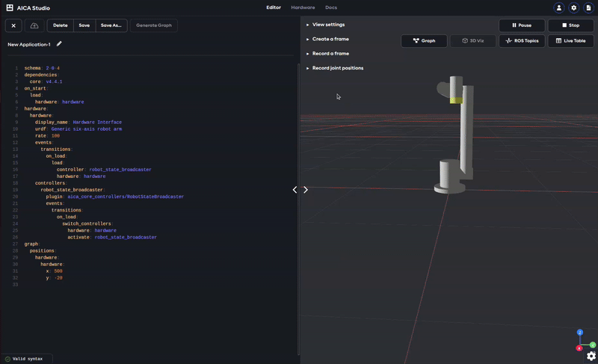Image resolution: width=598 pixels, height=364 pixels.
Task: Edit application name with the pencil icon
Action: tap(59, 44)
